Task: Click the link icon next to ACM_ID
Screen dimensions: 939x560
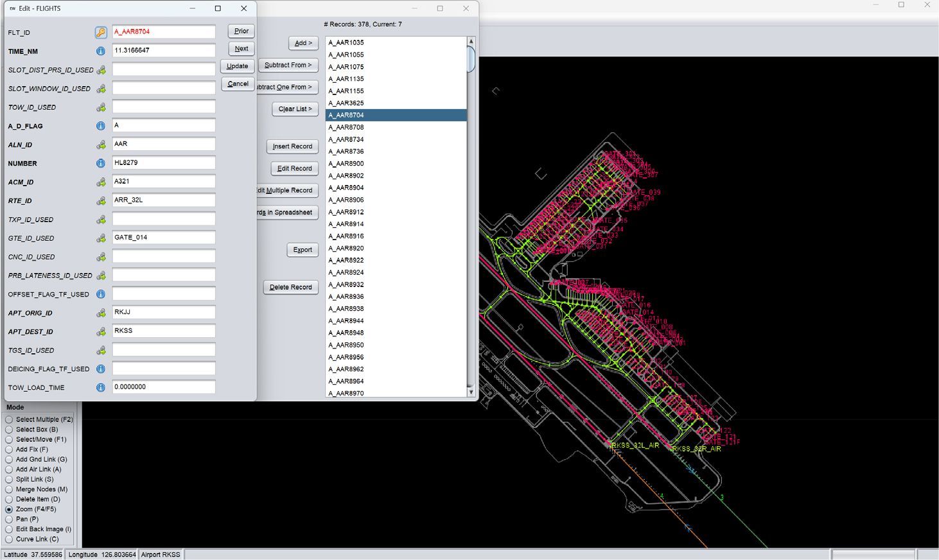Action: coord(101,182)
